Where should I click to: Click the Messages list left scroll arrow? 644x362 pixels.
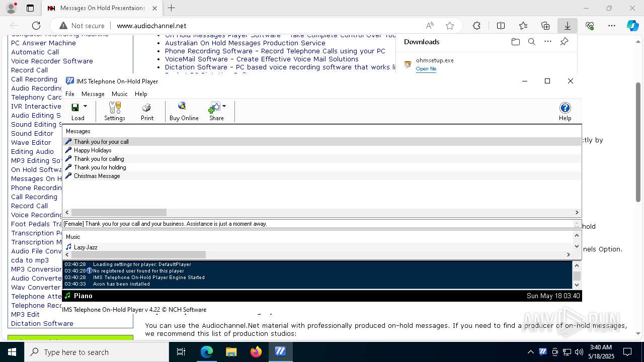click(67, 213)
